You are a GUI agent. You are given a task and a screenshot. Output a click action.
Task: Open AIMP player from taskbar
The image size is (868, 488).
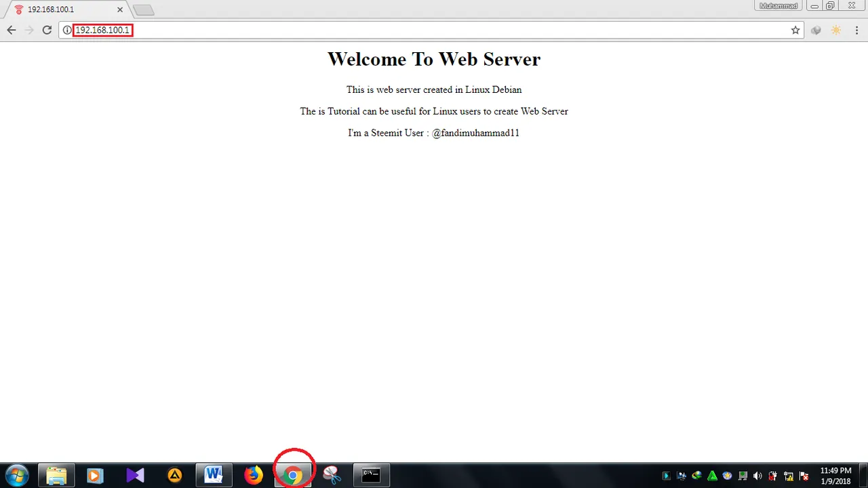[174, 475]
